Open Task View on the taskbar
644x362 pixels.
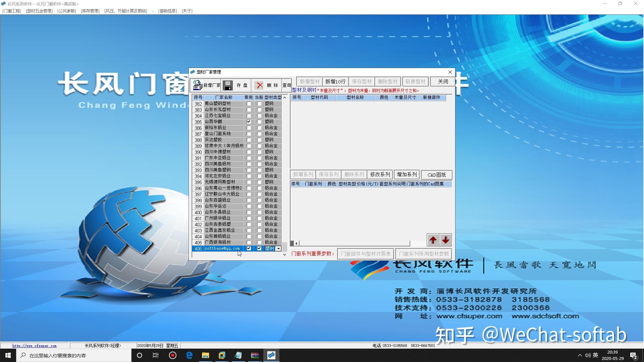coord(156,355)
